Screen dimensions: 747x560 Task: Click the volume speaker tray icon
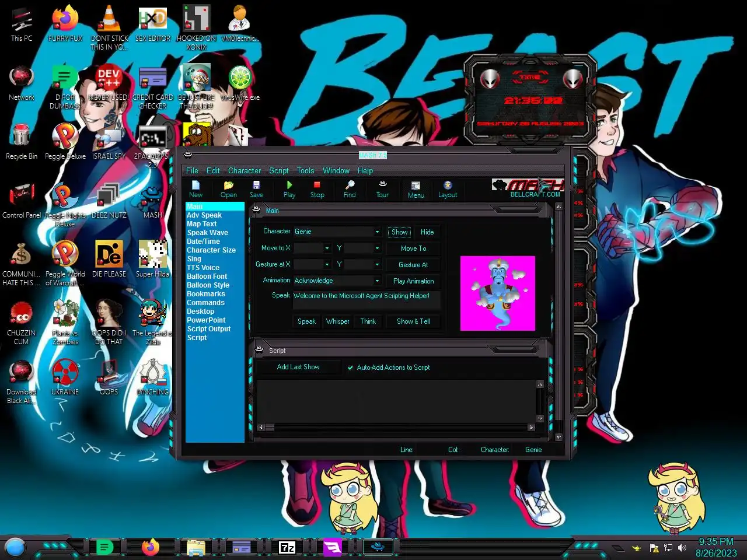682,548
